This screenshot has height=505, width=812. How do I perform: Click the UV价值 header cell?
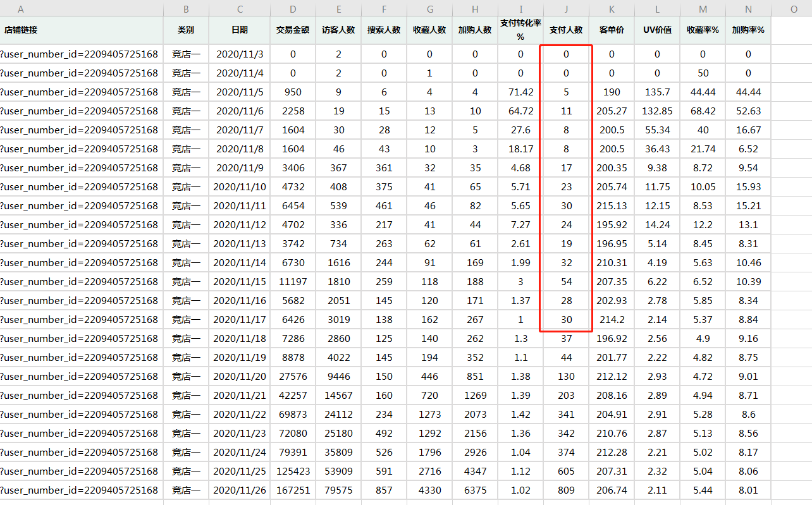(657, 30)
